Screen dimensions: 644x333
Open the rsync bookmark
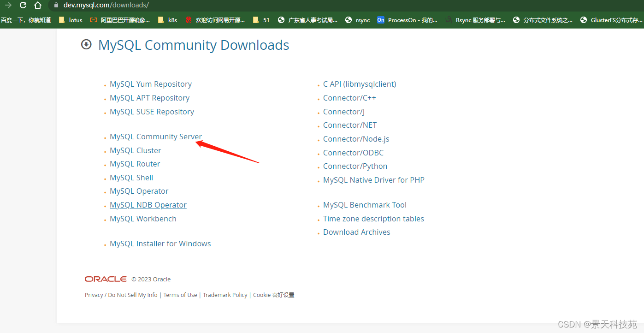[357, 20]
